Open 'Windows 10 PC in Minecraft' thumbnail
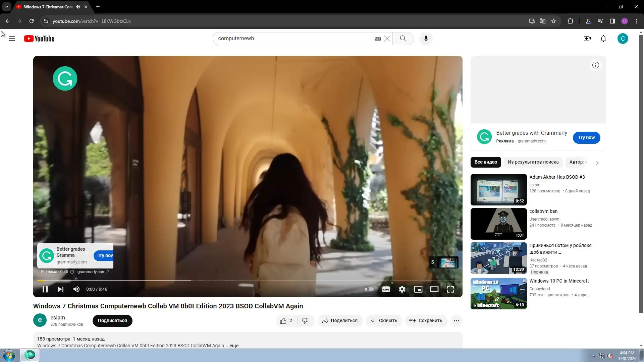 pyautogui.click(x=498, y=294)
